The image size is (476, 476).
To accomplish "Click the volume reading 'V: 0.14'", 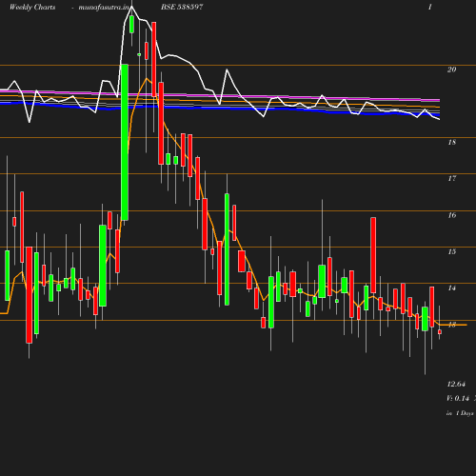I will pos(458,398).
